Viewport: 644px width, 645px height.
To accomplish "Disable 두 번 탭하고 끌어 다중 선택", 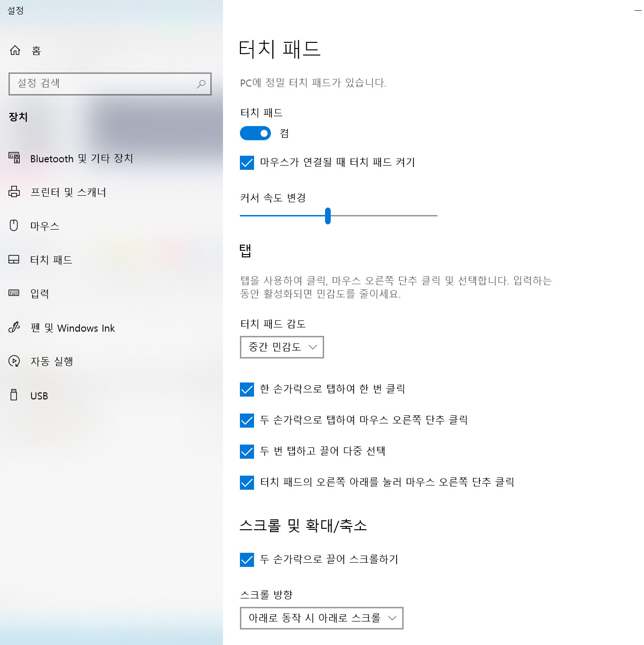I will pos(247,452).
